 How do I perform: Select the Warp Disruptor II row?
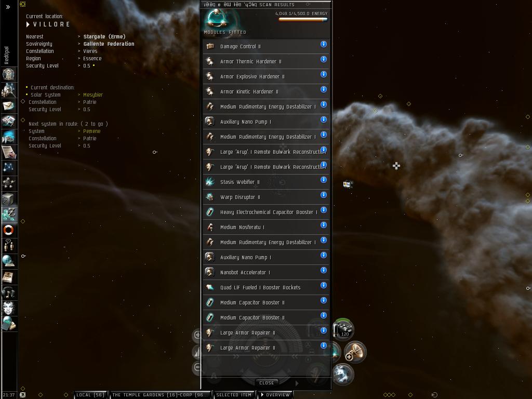coord(265,197)
